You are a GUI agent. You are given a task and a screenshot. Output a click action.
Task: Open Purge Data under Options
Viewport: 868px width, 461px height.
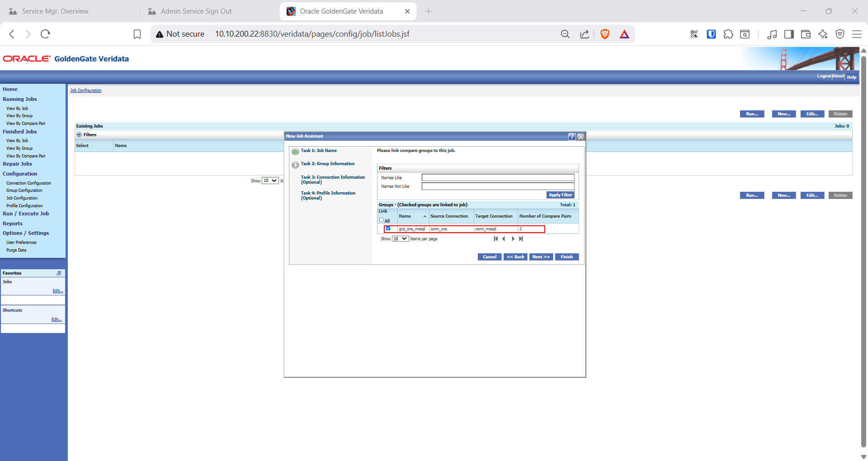(16, 250)
